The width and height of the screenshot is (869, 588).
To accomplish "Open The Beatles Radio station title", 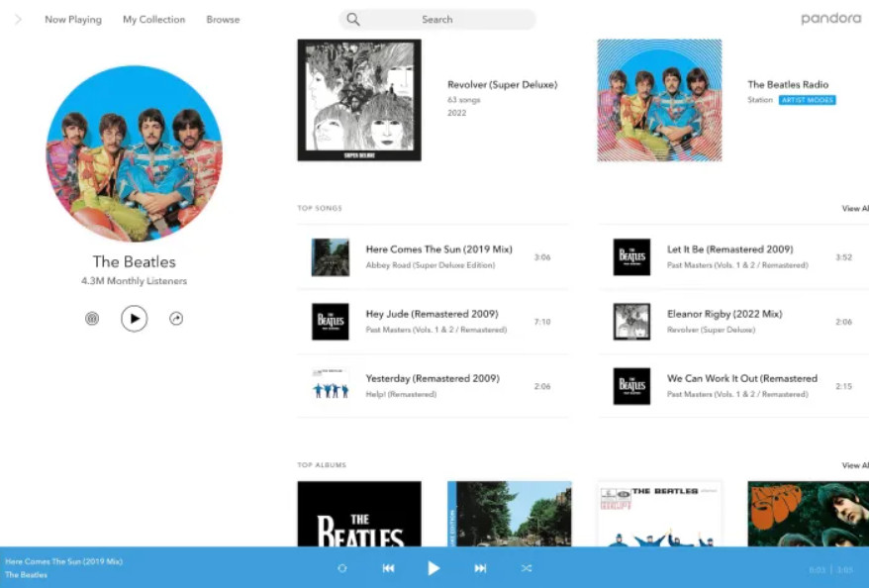I will pos(788,85).
